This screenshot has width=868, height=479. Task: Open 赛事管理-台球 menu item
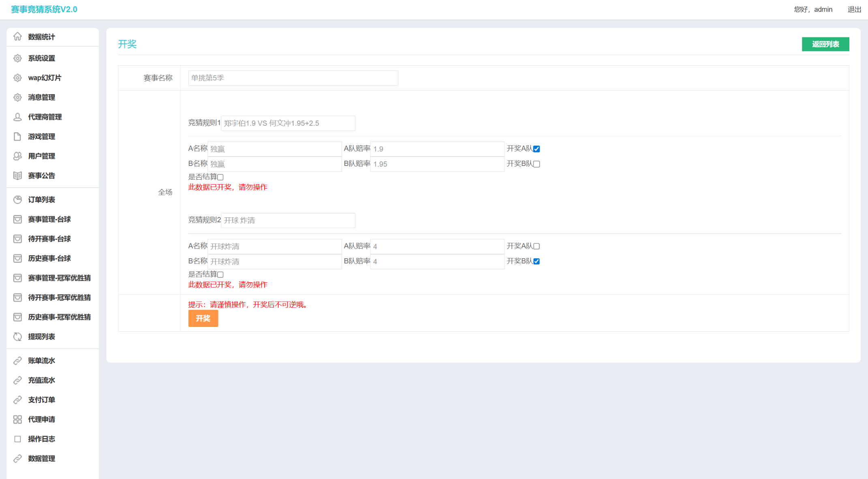click(x=49, y=219)
